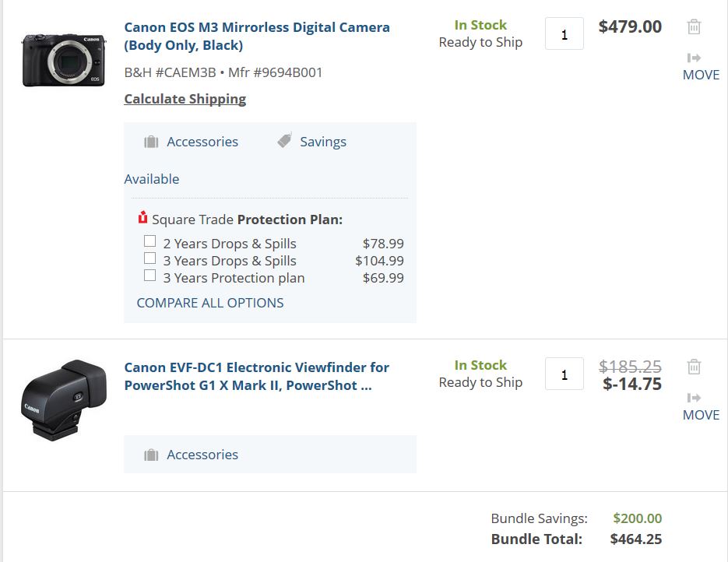Expand Accessories section for EVF-DC1

click(202, 455)
